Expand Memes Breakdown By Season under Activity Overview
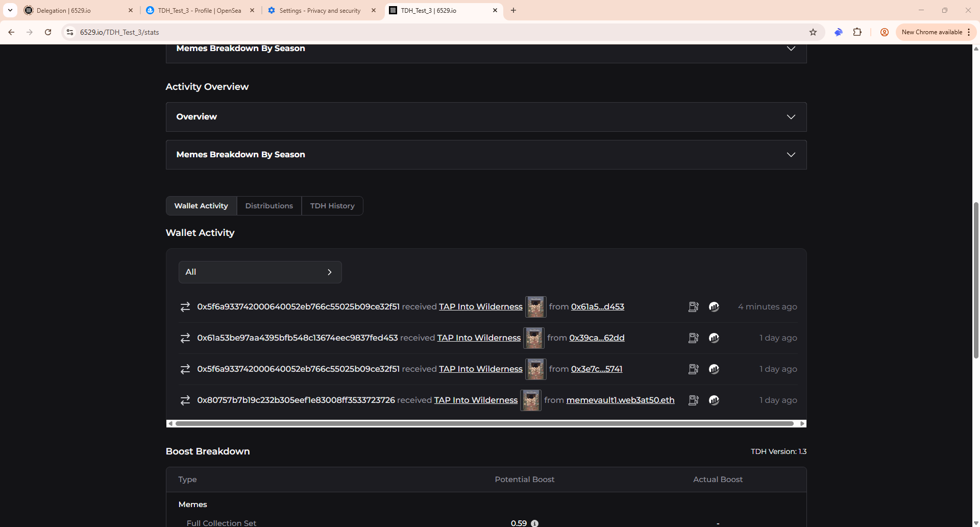Screen dimensions: 980x527 tap(486, 155)
